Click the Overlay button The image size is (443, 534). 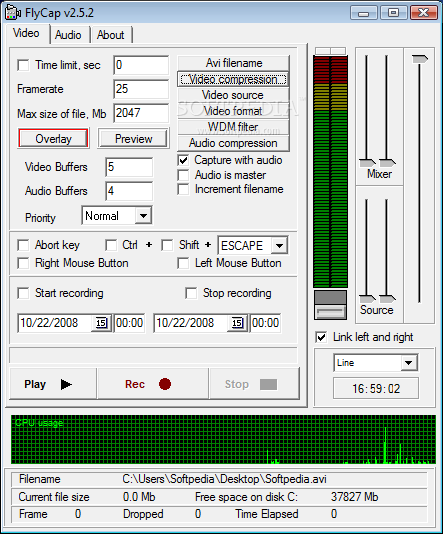pyautogui.click(x=53, y=139)
